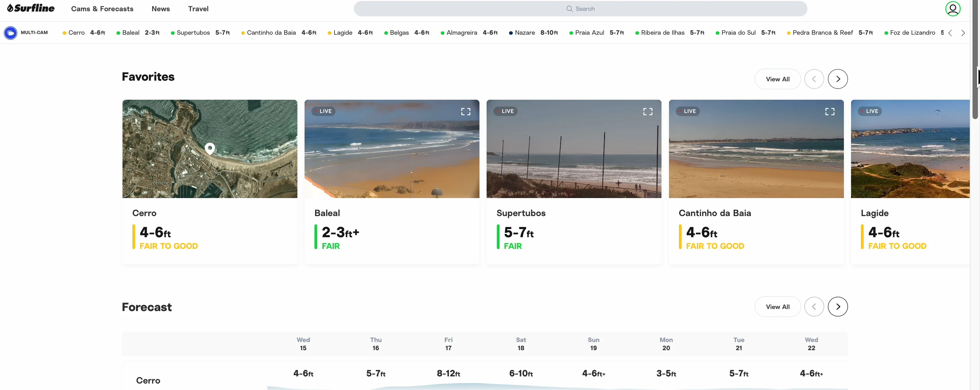Open the user account profile icon
980x390 pixels.
pyautogui.click(x=953, y=9)
